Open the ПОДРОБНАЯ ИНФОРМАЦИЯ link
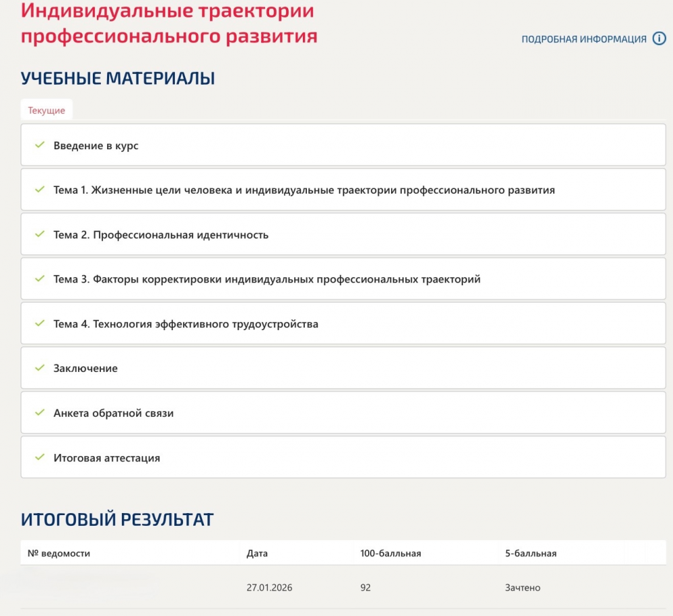 point(583,39)
